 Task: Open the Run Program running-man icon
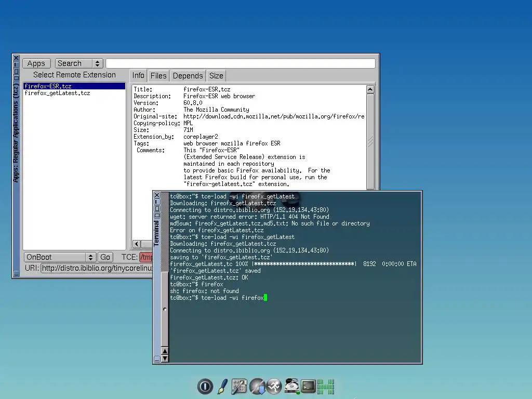[x=274, y=386]
